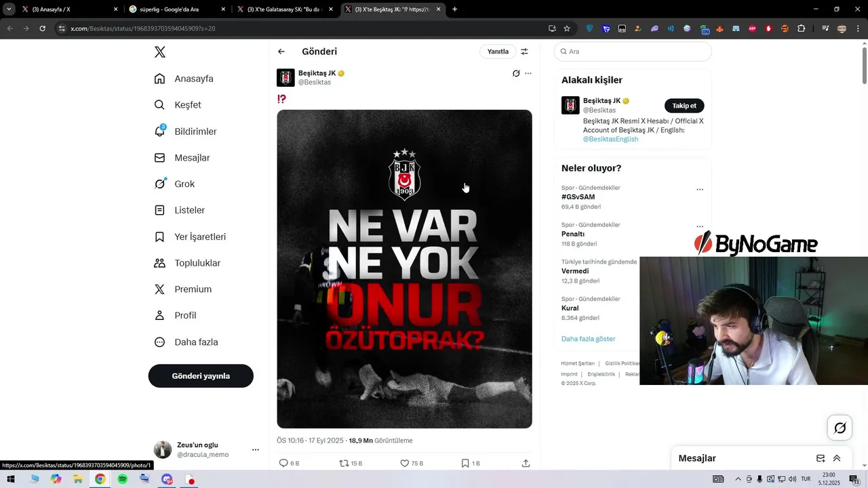Open floating Grok button
This screenshot has width=868, height=488.
point(840,428)
